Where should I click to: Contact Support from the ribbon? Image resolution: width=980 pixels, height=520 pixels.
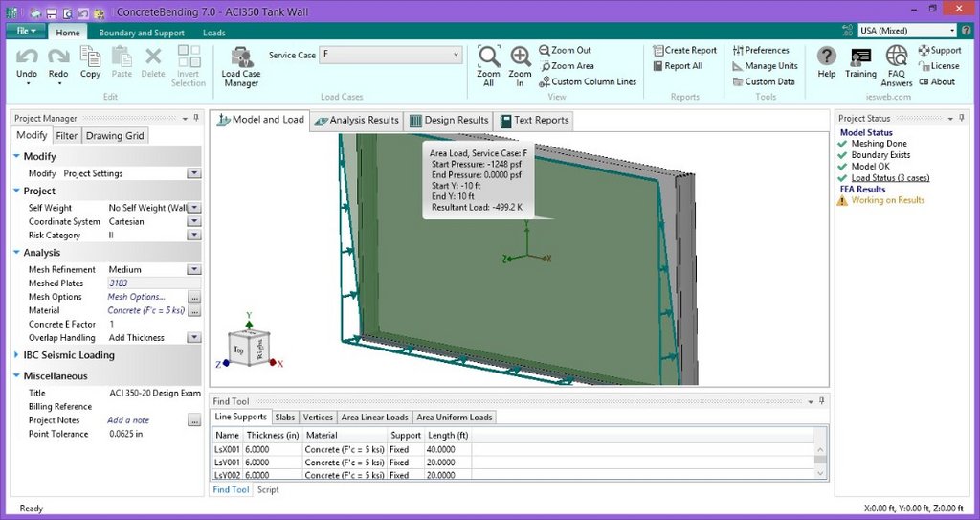pyautogui.click(x=940, y=50)
